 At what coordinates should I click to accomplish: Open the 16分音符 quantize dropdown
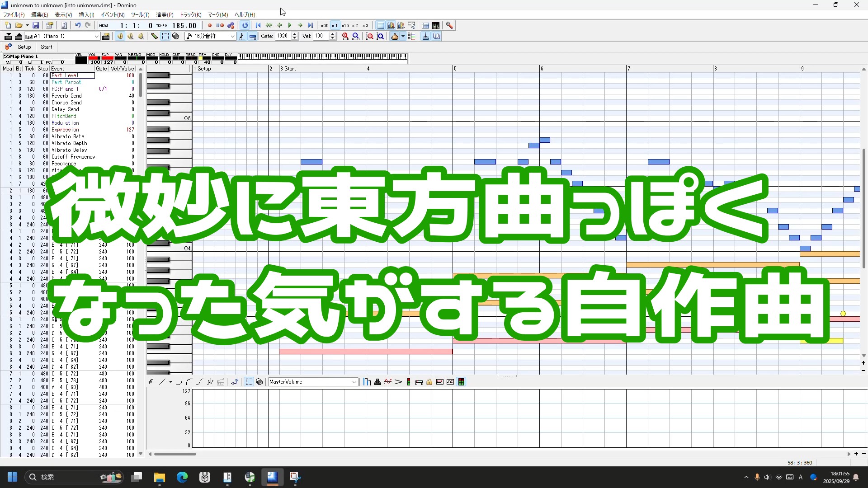(x=232, y=36)
